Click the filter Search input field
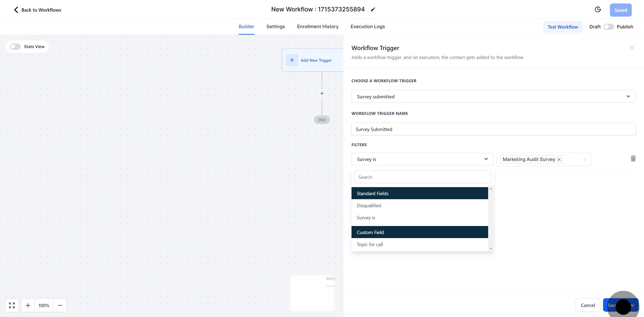The height and width of the screenshot is (317, 644). [x=422, y=177]
